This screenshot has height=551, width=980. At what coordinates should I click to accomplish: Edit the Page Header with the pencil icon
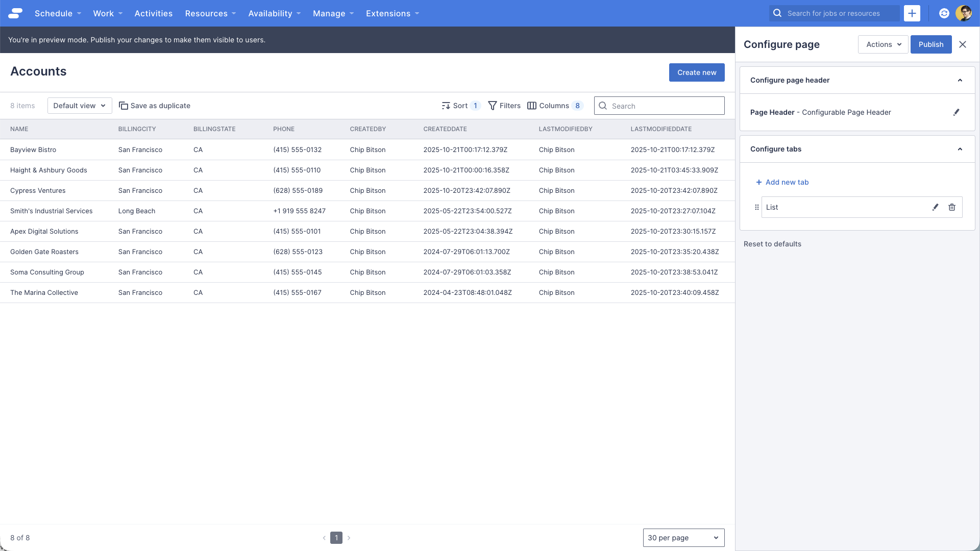957,112
